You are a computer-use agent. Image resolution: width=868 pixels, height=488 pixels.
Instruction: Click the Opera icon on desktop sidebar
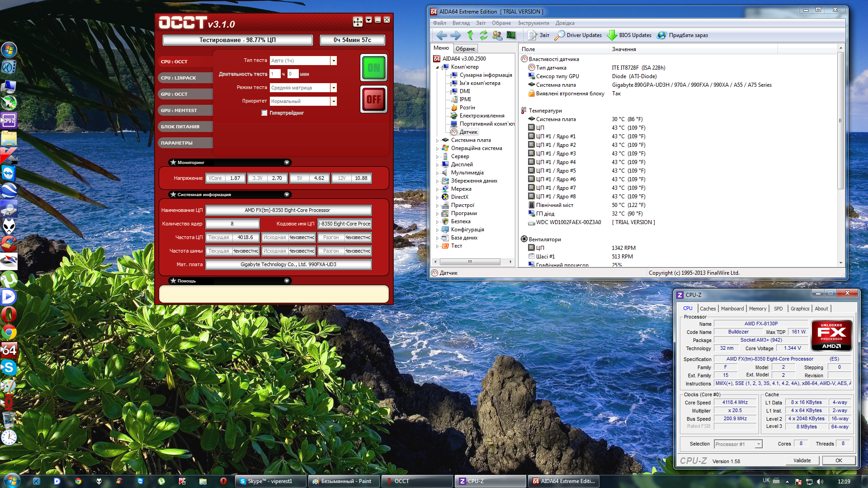pos(9,315)
